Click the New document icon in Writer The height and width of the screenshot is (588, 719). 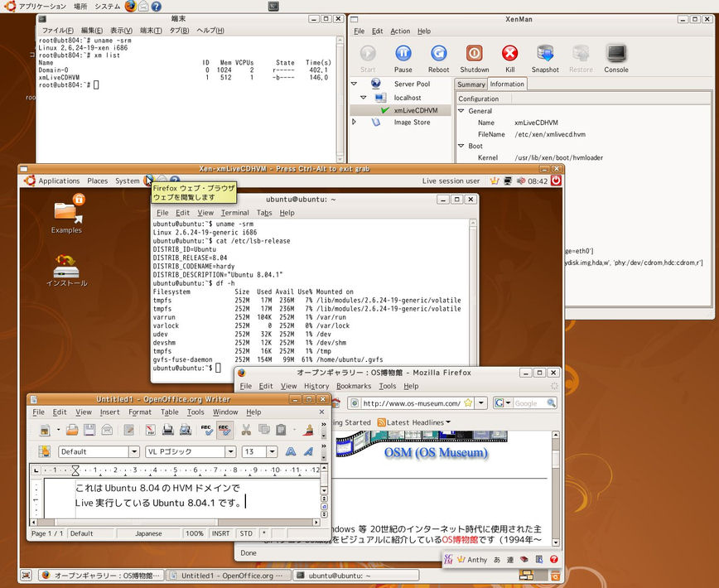(x=45, y=430)
